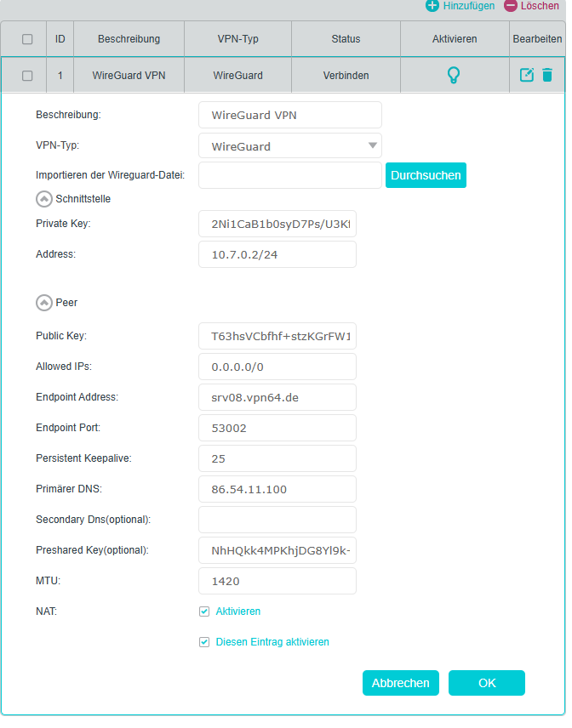Toggle the light bulb activation icon
Screen dimensions: 572x728
pos(454,75)
